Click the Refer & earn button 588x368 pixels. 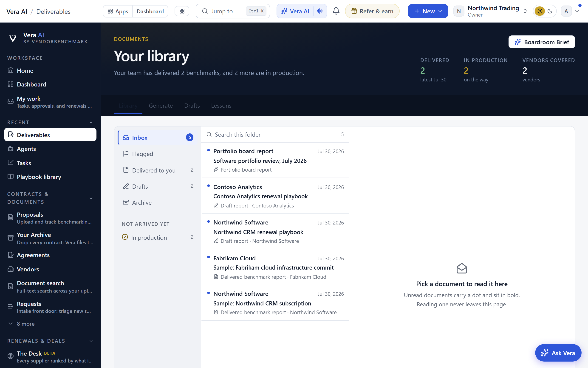372,11
